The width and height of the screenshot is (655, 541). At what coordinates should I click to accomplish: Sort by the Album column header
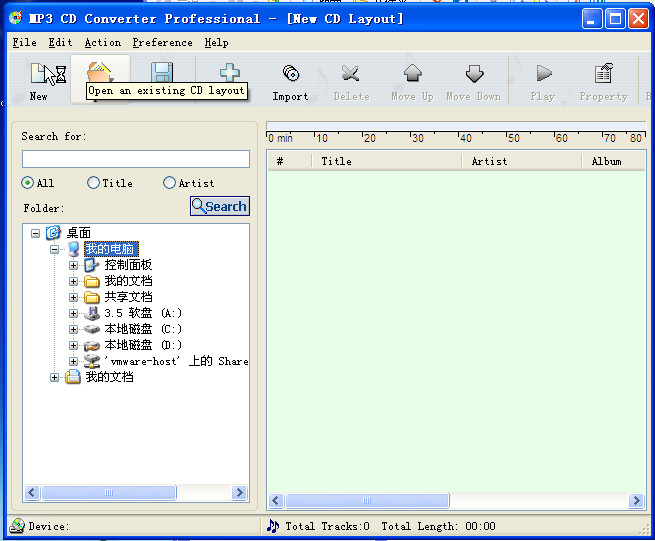(614, 161)
